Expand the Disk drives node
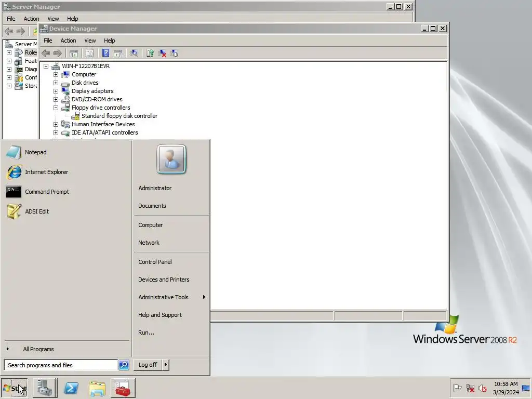 tap(56, 83)
